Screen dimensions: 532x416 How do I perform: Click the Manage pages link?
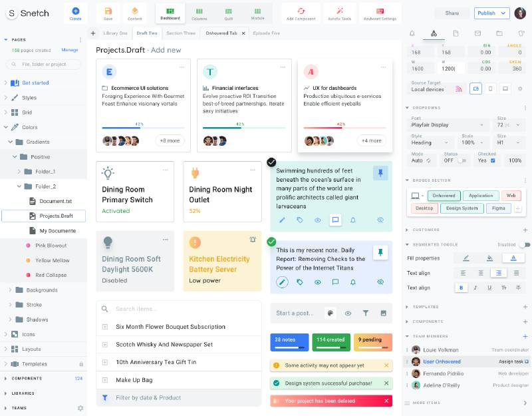pos(70,50)
